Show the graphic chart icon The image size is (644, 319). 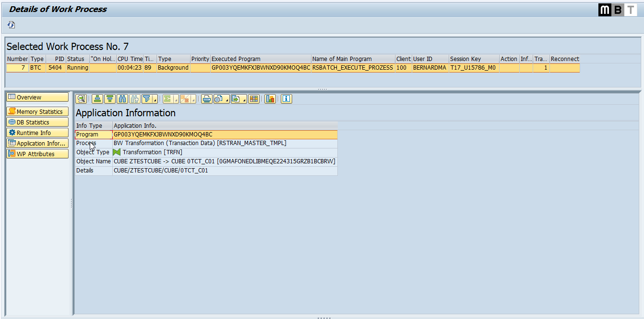pyautogui.click(x=270, y=99)
